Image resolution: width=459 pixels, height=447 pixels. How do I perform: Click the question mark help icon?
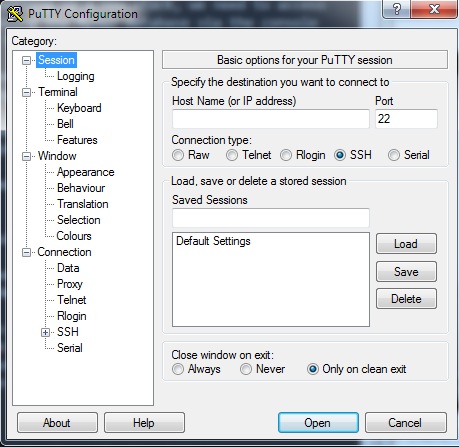coord(396,9)
